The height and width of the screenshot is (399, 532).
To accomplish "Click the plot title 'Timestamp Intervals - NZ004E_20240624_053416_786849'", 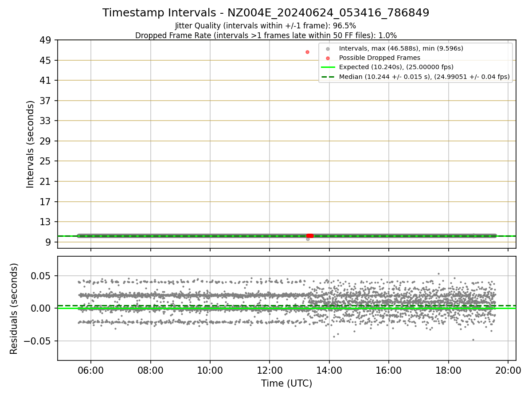I will tap(266, 13).
